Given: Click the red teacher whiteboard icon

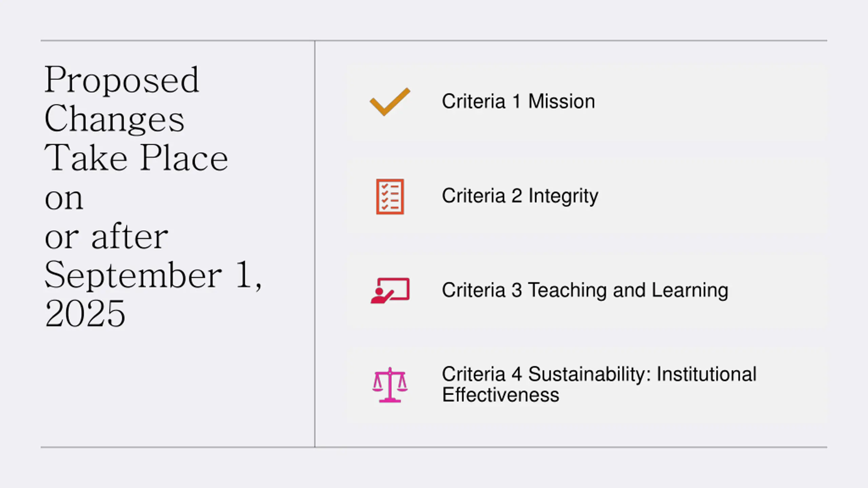Looking at the screenshot, I should (x=390, y=291).
